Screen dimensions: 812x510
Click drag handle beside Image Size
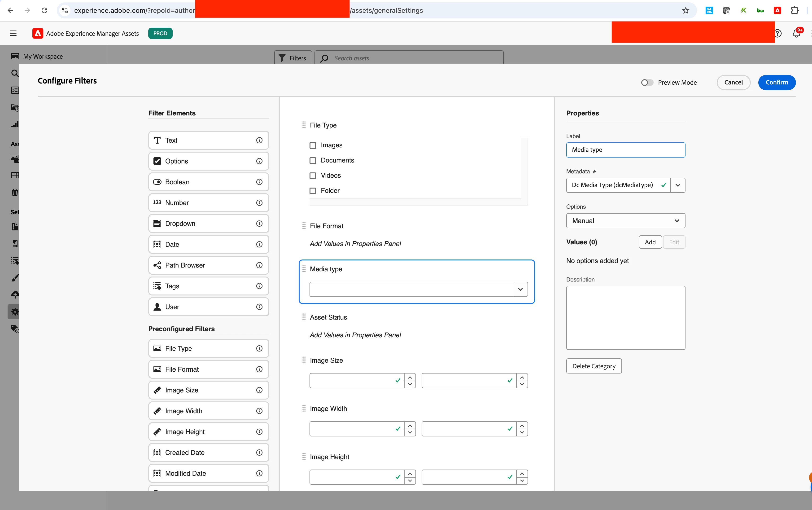coord(304,360)
